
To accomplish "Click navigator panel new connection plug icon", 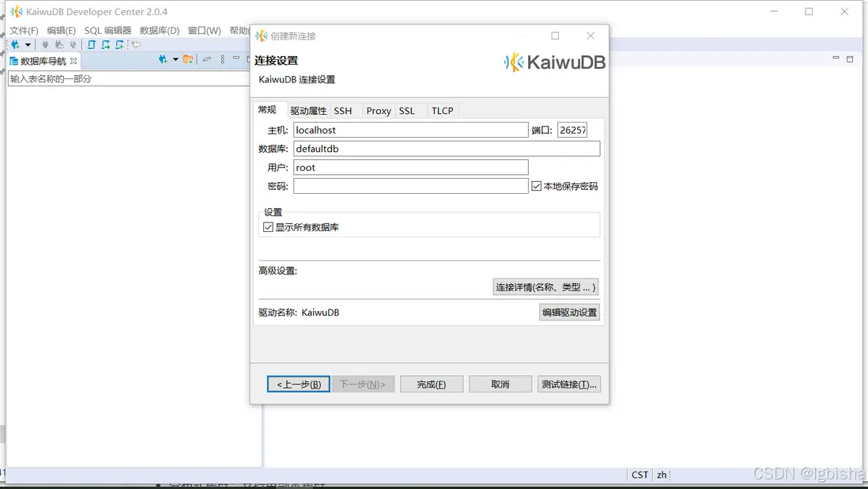I will tap(163, 59).
